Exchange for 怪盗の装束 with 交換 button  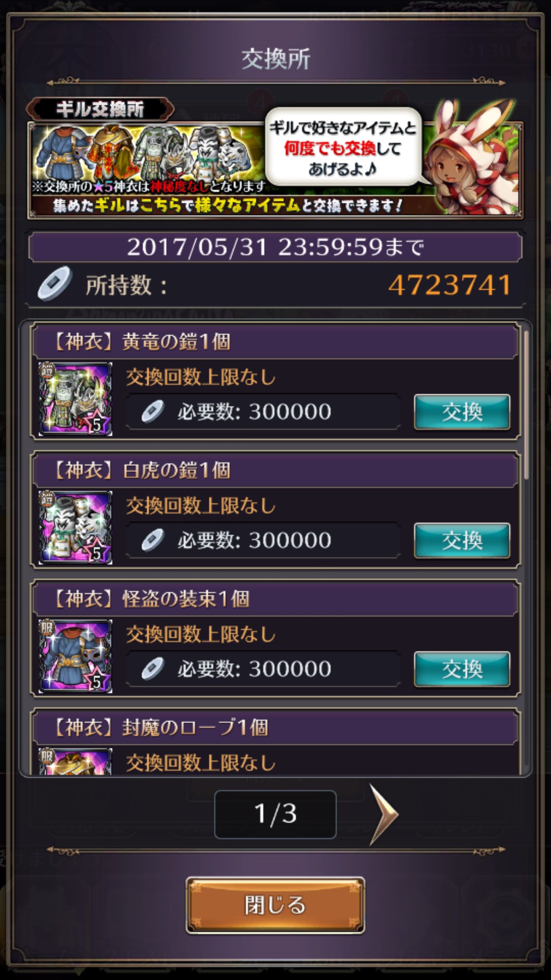(462, 669)
